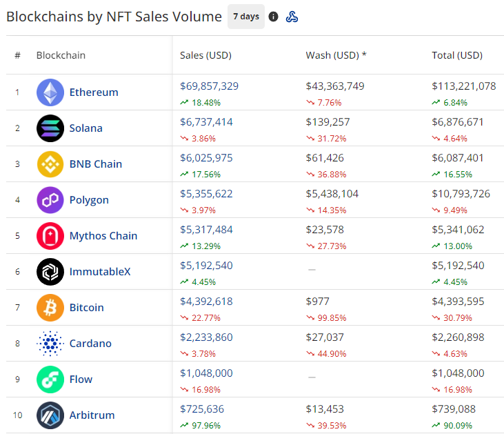Click Ethereum total value $113,221,078

click(464, 86)
